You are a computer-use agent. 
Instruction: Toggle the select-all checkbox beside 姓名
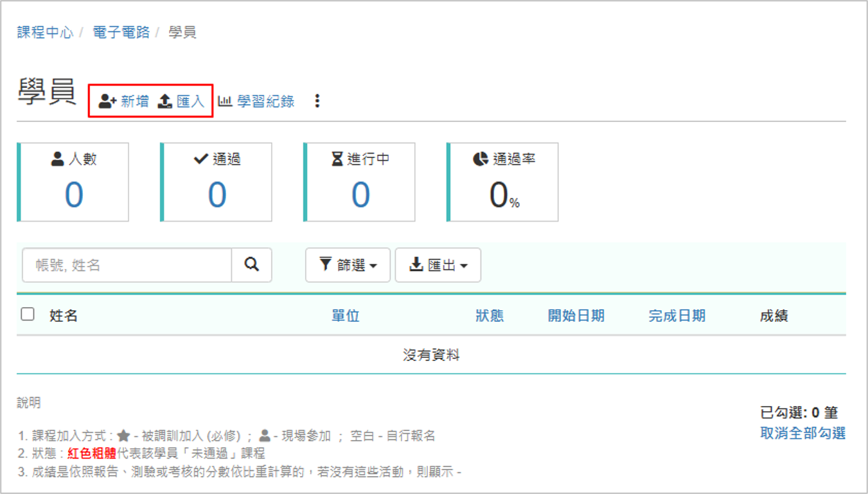pyautogui.click(x=28, y=314)
